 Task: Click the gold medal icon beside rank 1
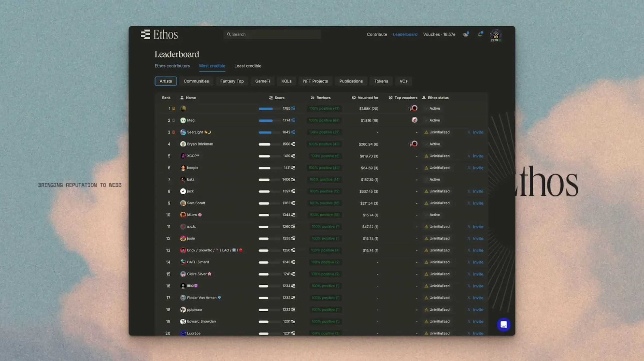tap(173, 109)
